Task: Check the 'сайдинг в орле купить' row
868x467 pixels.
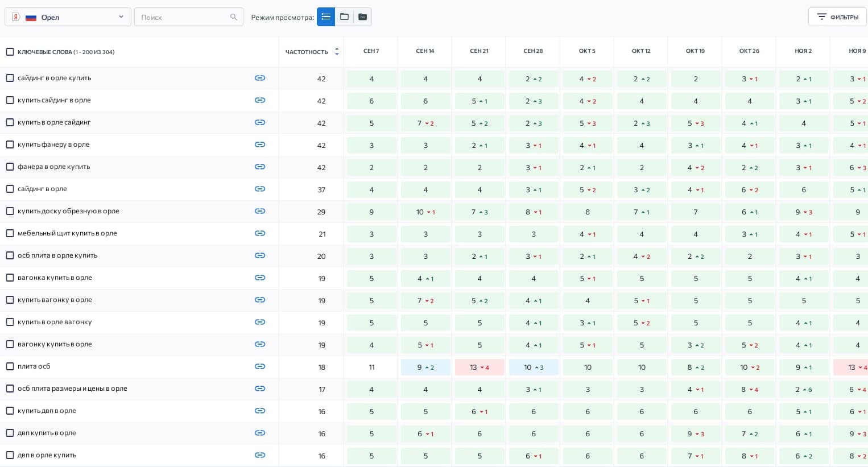Action: point(10,78)
